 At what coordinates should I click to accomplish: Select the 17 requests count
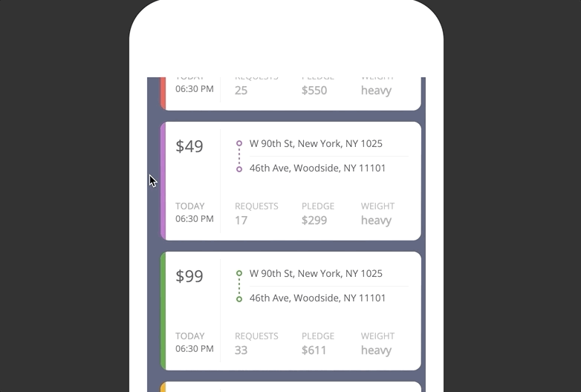pos(241,220)
